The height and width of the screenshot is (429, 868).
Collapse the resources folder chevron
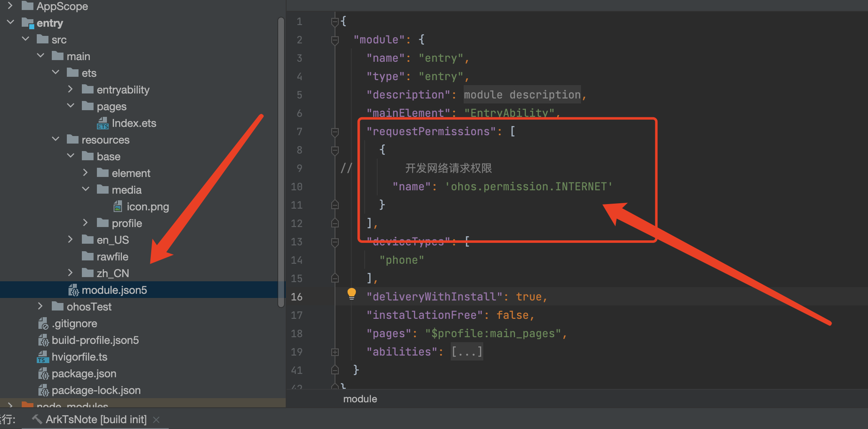coord(56,139)
